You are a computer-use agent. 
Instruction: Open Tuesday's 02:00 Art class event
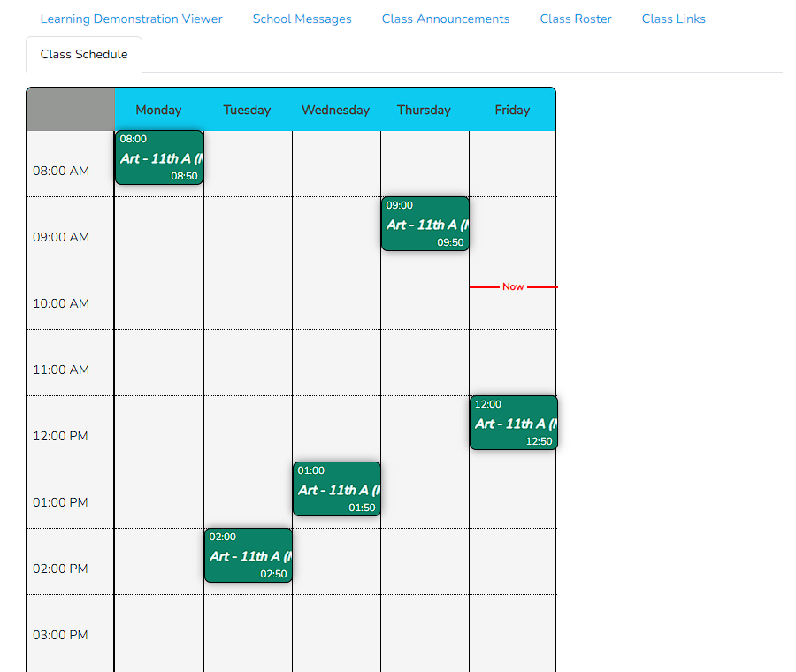pyautogui.click(x=248, y=555)
